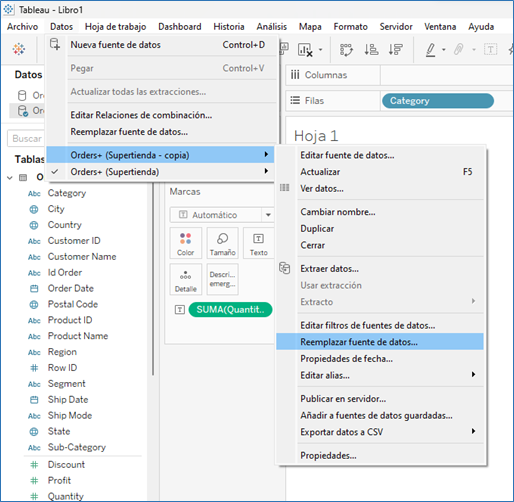Click the Buscar field search box
514x502 pixels.
pos(26,138)
